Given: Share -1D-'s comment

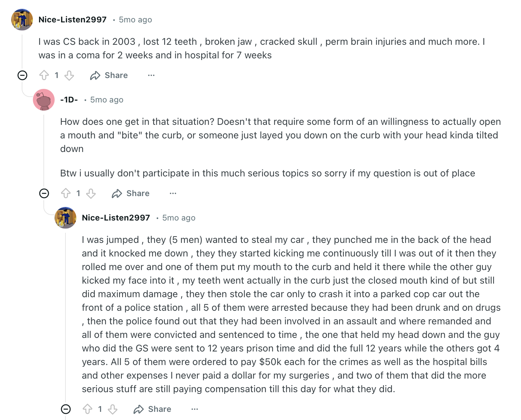Looking at the screenshot, I should click(131, 193).
